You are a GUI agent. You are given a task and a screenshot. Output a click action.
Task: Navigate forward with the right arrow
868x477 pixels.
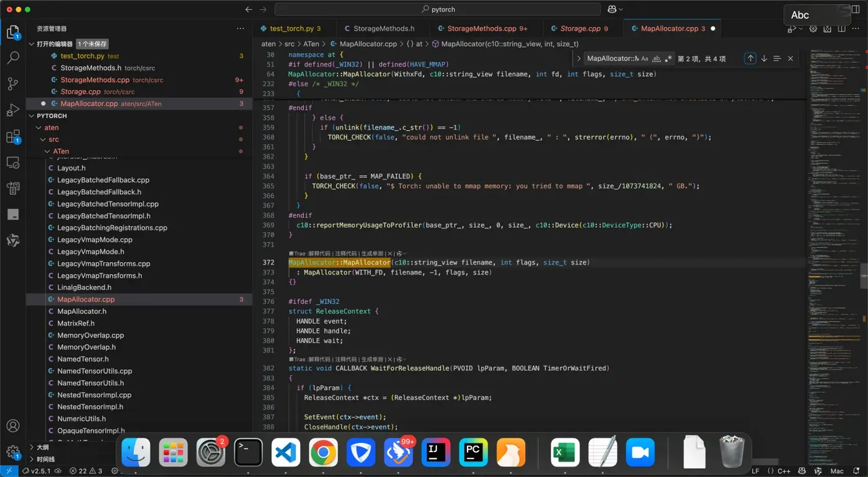(263, 9)
